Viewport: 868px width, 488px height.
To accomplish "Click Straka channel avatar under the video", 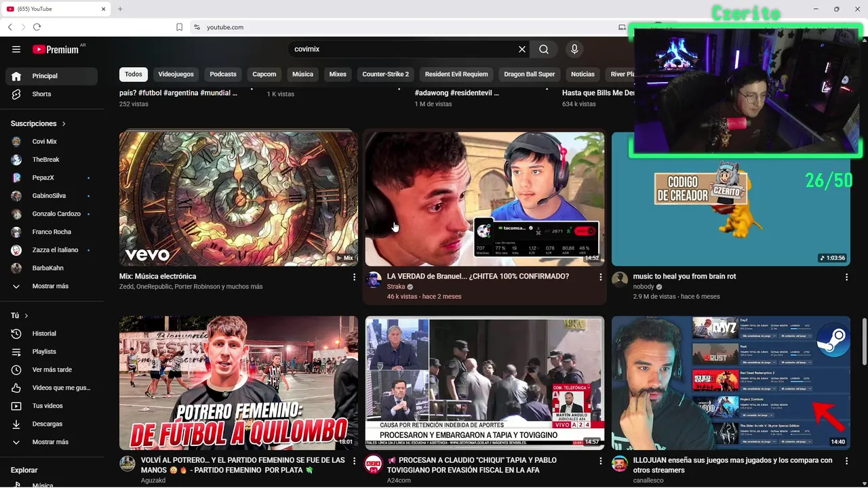I will (374, 280).
